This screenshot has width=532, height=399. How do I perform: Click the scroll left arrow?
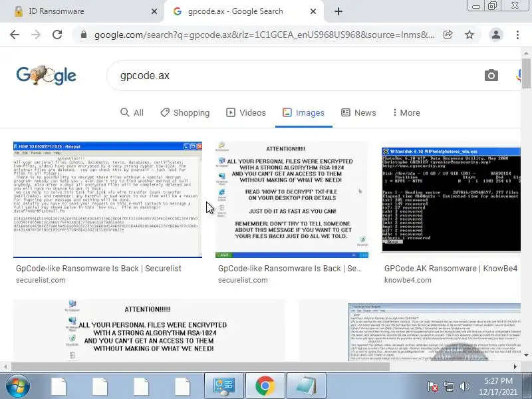[x=5, y=367]
